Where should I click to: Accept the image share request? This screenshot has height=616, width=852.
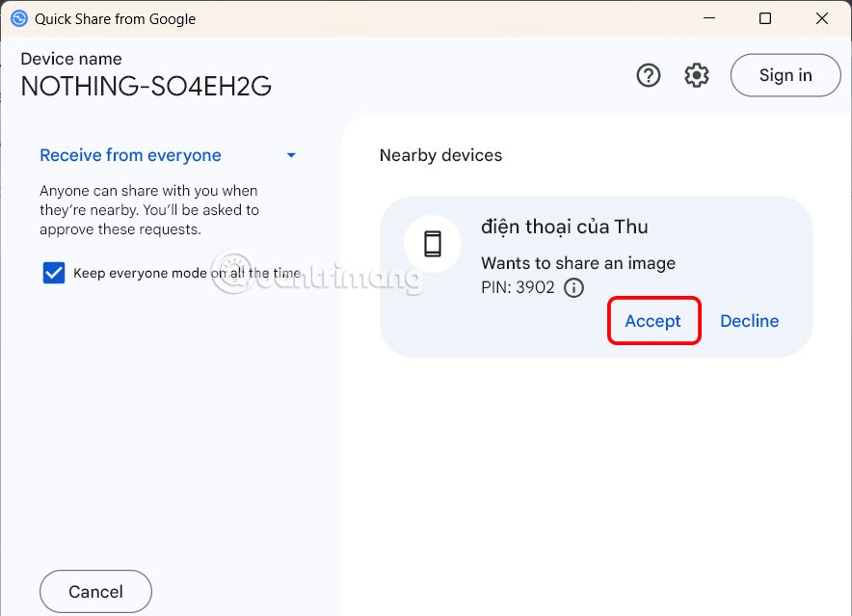click(x=652, y=321)
